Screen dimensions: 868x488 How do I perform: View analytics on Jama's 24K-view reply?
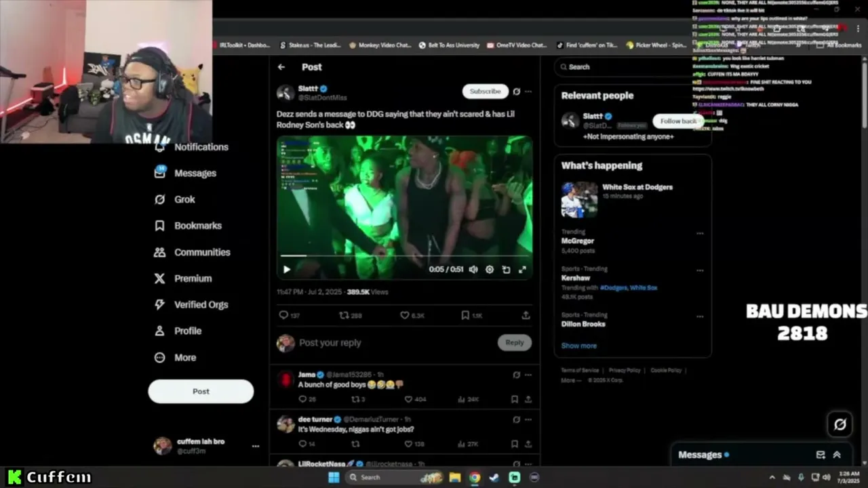[x=469, y=400]
